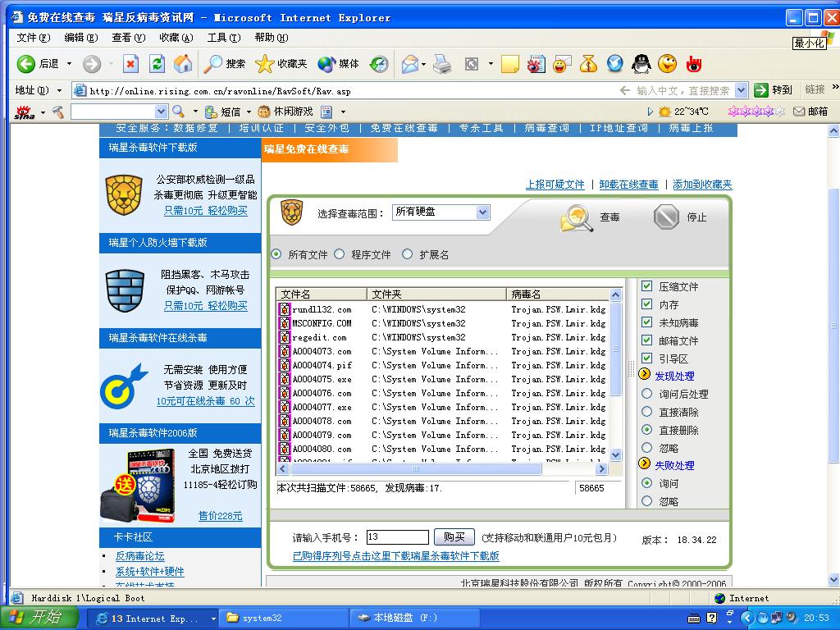Open the 编辑(E) menu
The height and width of the screenshot is (630, 840).
pos(81,38)
